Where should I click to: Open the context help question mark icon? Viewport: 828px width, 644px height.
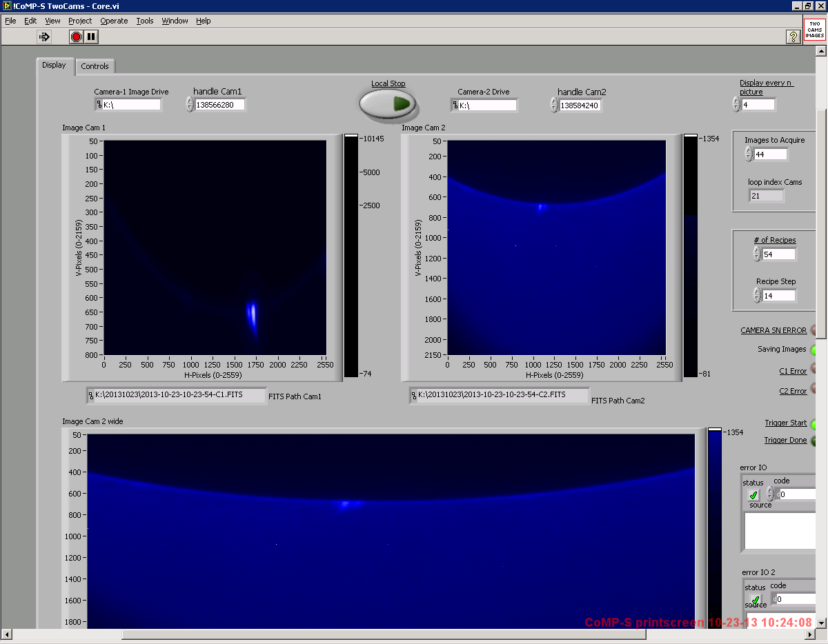point(793,37)
